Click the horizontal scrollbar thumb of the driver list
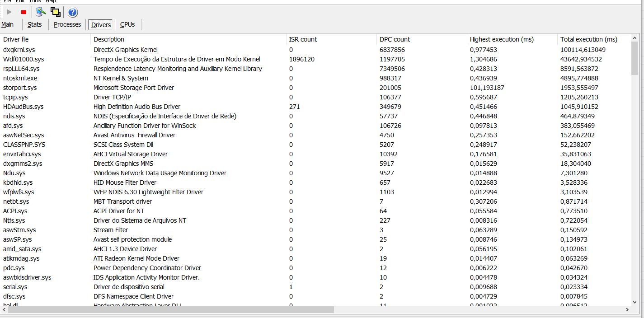 pos(171,310)
